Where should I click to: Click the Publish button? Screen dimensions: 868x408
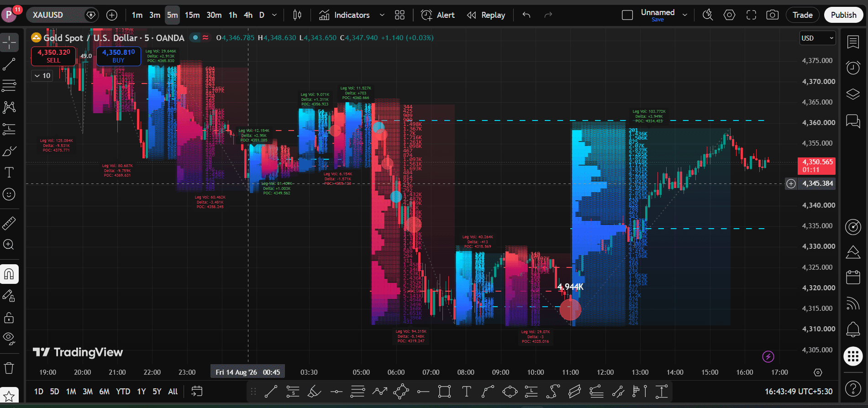click(x=844, y=15)
